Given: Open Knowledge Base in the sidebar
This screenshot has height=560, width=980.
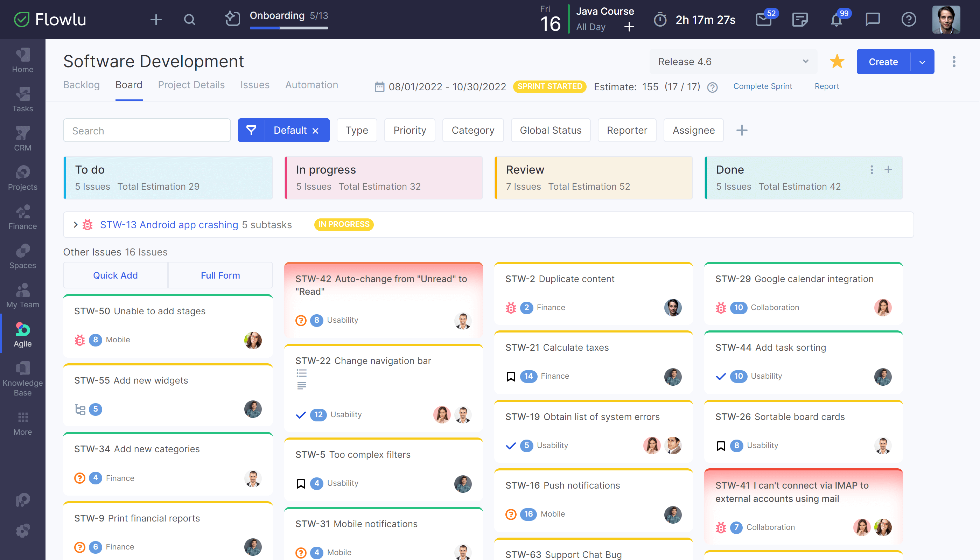Looking at the screenshot, I should [22, 379].
